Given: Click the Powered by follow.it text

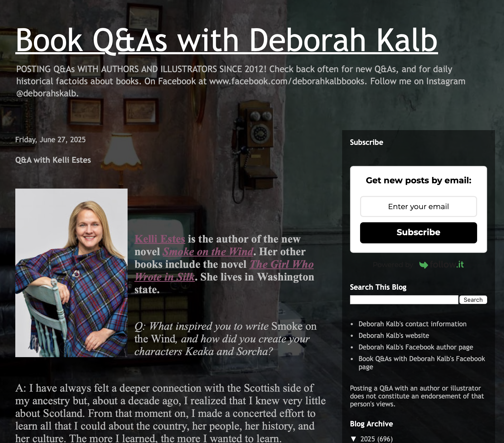Looking at the screenshot, I should (x=418, y=265).
